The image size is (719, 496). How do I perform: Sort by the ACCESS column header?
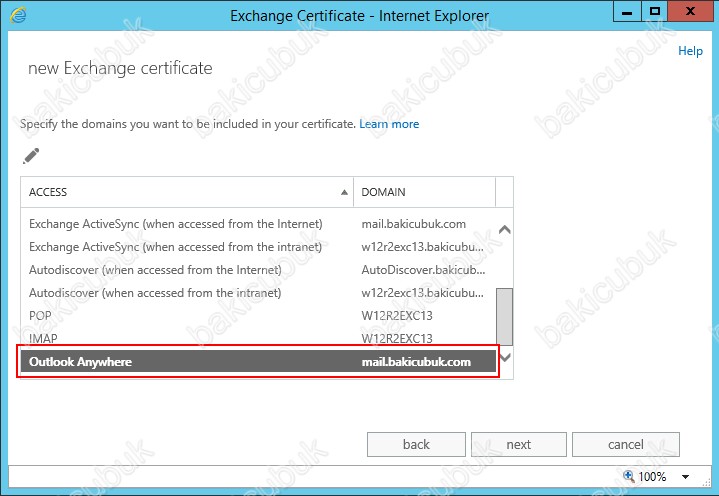pyautogui.click(x=187, y=192)
